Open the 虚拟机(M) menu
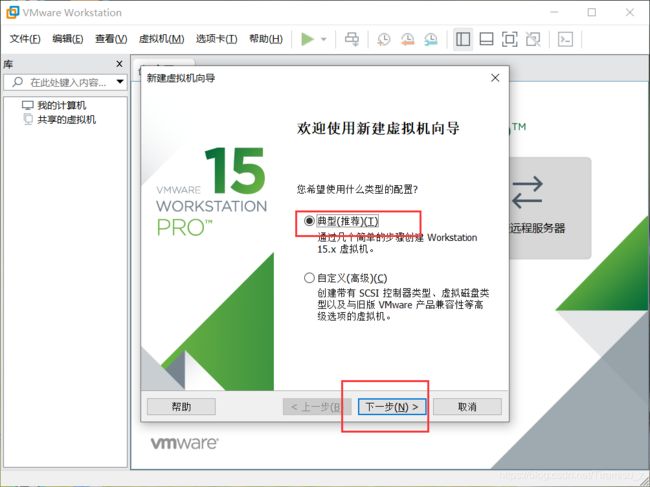This screenshot has height=487, width=650. (x=161, y=39)
